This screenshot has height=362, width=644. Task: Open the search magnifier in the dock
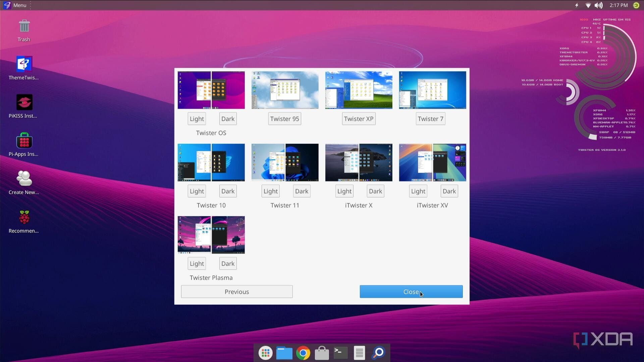click(378, 353)
